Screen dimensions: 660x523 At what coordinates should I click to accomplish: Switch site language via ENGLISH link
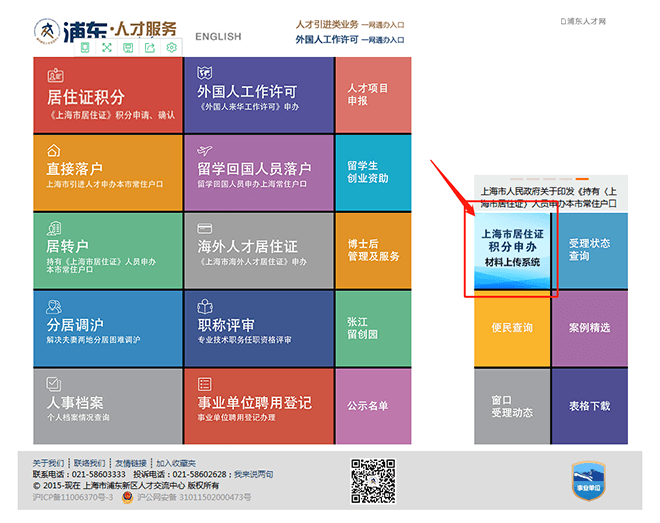(x=218, y=37)
